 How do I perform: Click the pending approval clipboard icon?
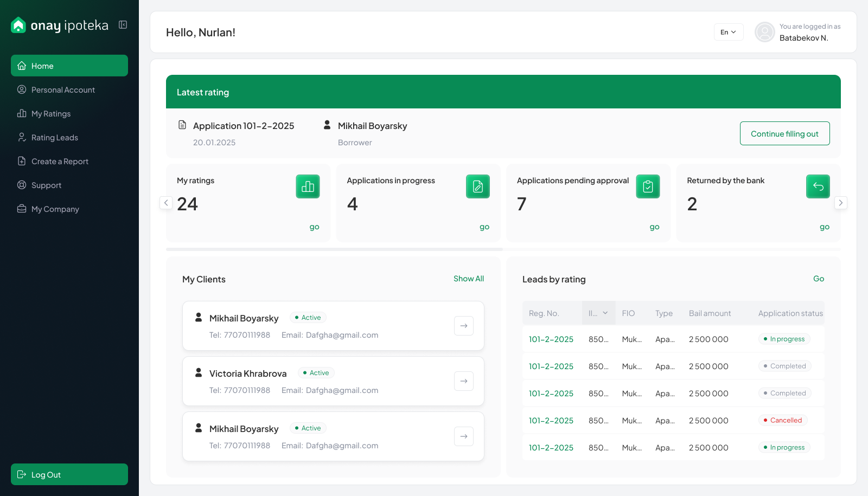pos(648,186)
